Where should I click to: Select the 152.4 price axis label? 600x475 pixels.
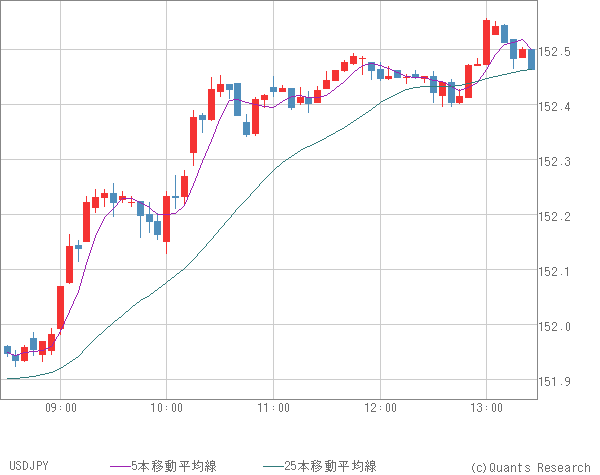(560, 106)
